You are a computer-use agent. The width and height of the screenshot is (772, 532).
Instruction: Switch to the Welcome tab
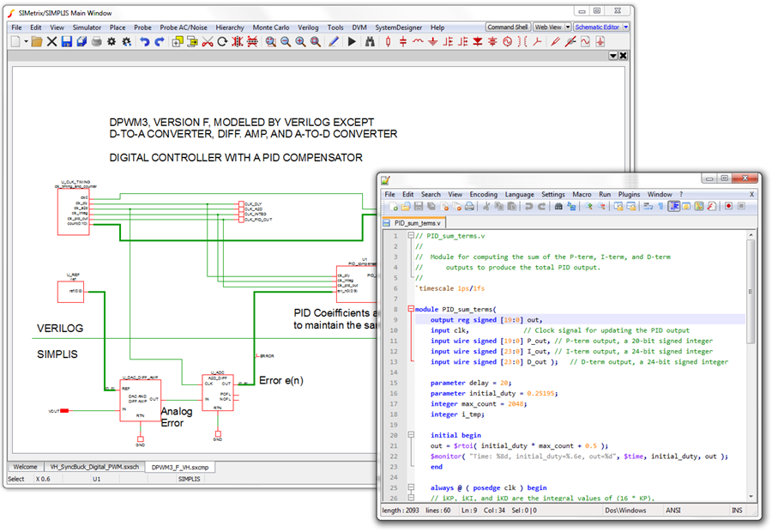point(24,466)
